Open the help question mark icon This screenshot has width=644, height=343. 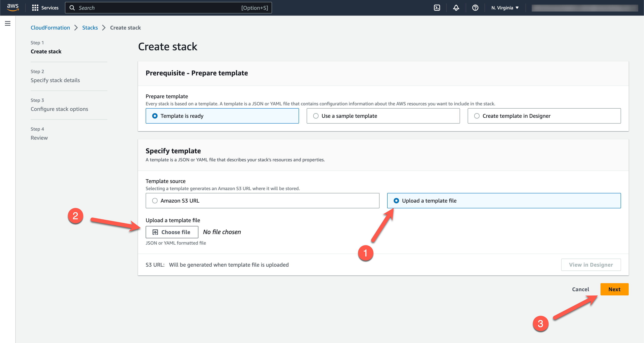pos(475,8)
